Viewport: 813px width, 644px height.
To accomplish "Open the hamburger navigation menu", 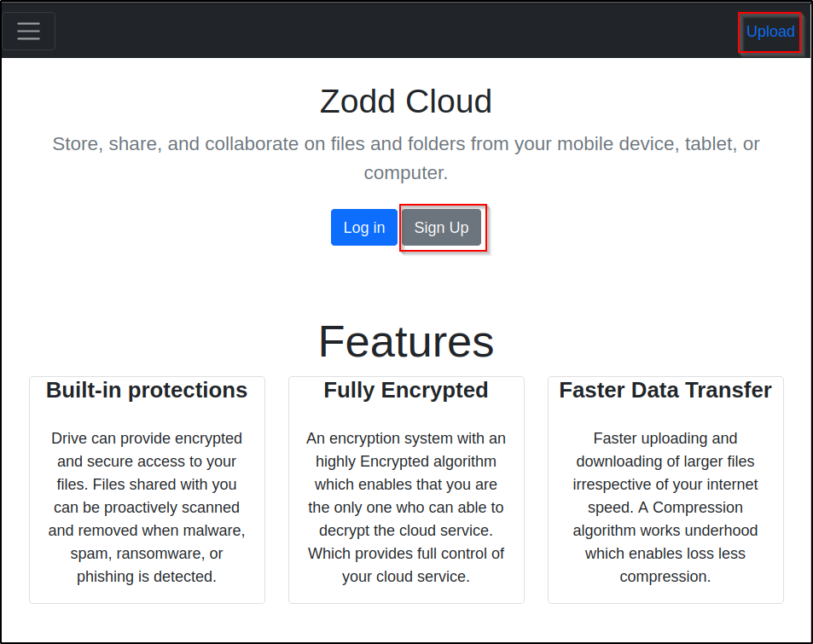I will coord(28,31).
